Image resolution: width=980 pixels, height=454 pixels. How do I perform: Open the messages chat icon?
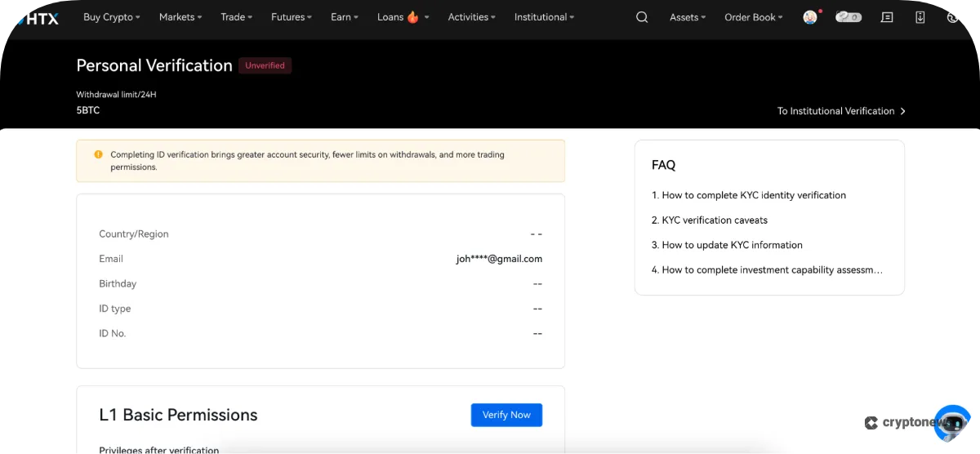887,17
